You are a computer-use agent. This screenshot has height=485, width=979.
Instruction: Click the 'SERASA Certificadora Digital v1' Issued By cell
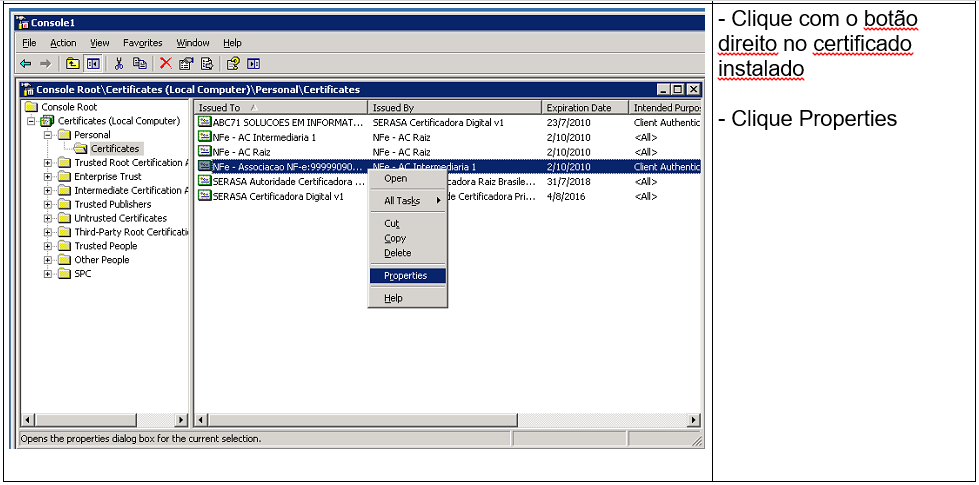[438, 122]
